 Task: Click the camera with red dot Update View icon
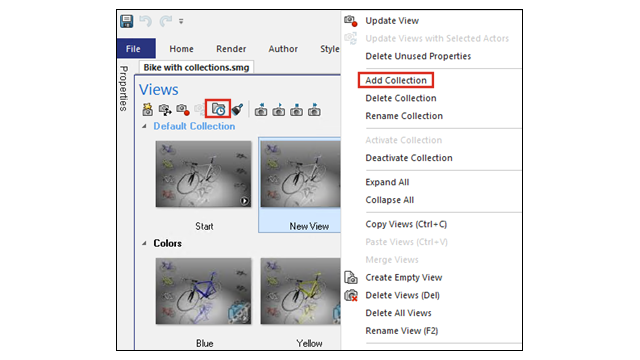coord(183,109)
